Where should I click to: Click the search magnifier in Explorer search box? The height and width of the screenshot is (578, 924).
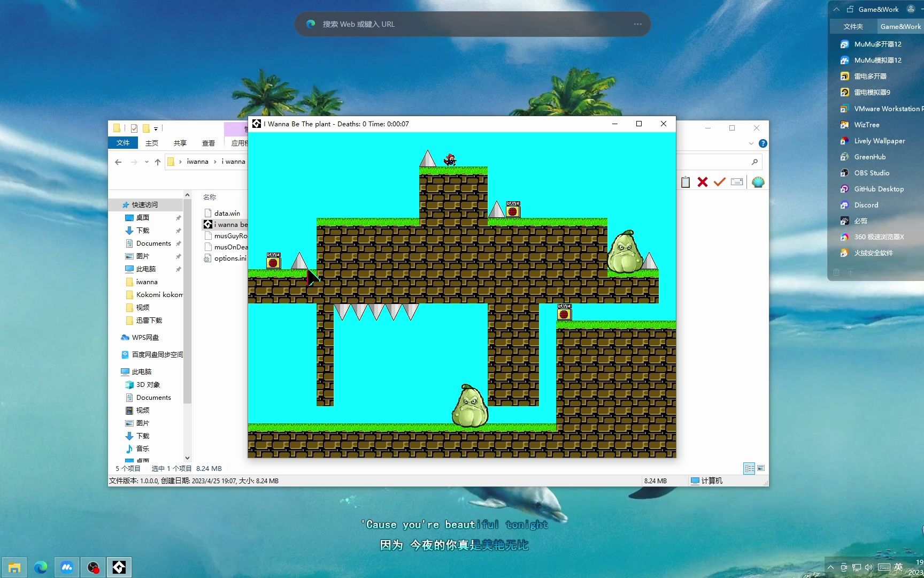(x=754, y=162)
